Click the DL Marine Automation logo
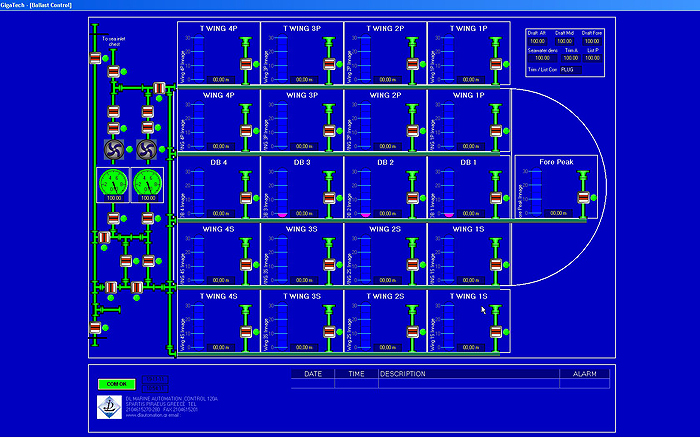This screenshot has height=438, width=700. (107, 405)
